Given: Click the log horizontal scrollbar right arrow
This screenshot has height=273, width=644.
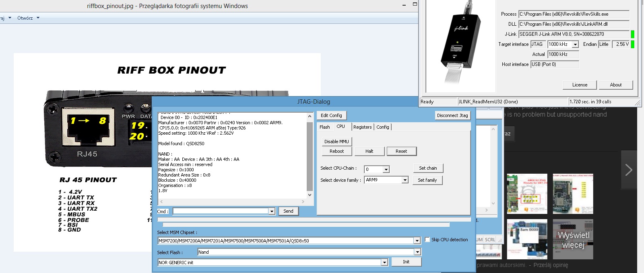Looking at the screenshot, I should (303, 202).
